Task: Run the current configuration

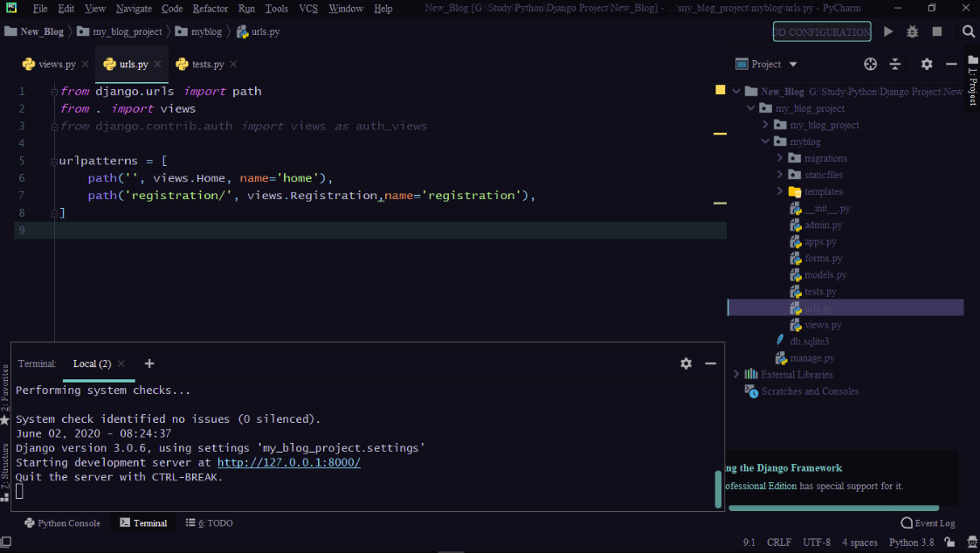Action: (888, 31)
